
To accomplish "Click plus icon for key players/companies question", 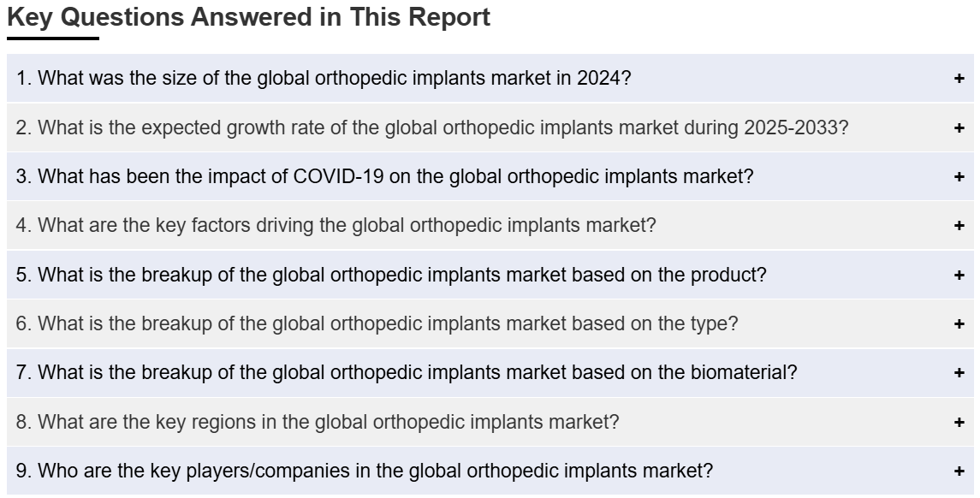I will point(959,471).
